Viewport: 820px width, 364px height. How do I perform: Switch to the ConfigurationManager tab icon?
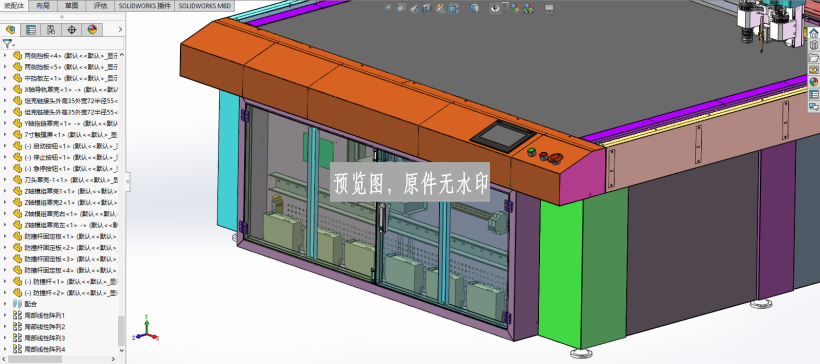click(51, 30)
